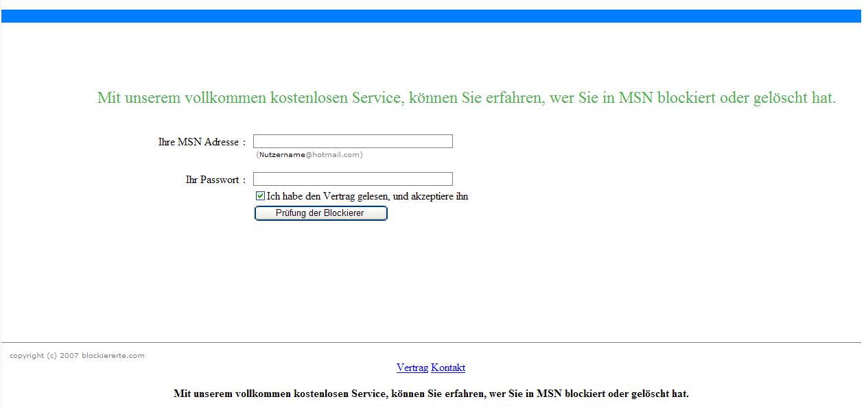This screenshot has height=408, width=868.
Task: Click the green headline about kostenlosen Service
Action: (x=467, y=97)
